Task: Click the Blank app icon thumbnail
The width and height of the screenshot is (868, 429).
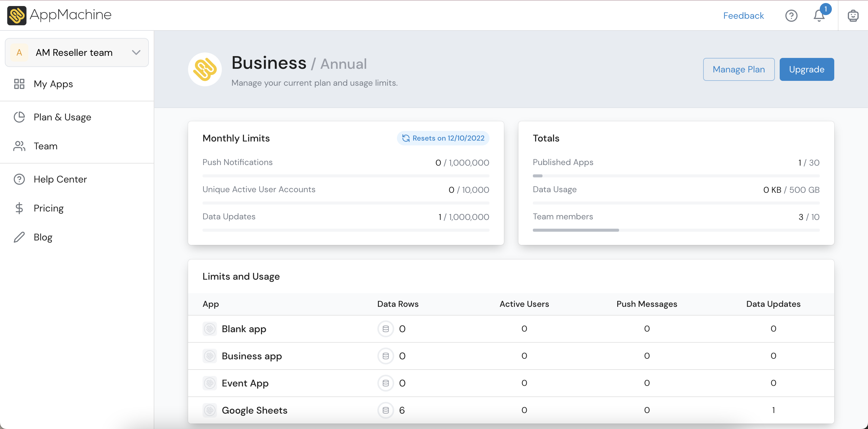Action: (x=209, y=329)
